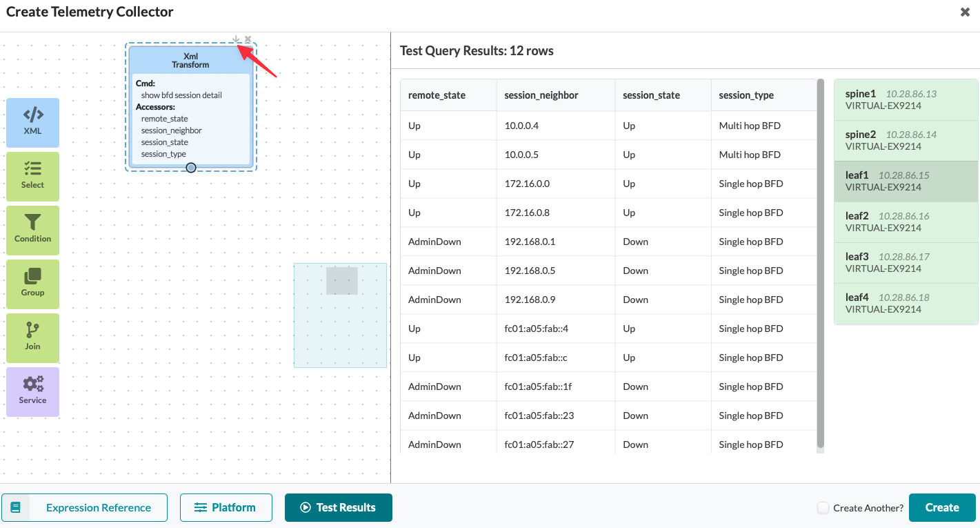
Task: Click the session_neighbor column header
Action: click(x=556, y=95)
